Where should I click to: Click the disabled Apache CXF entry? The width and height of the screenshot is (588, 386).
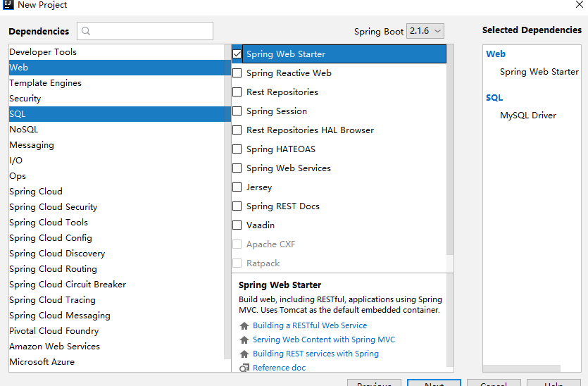click(270, 244)
